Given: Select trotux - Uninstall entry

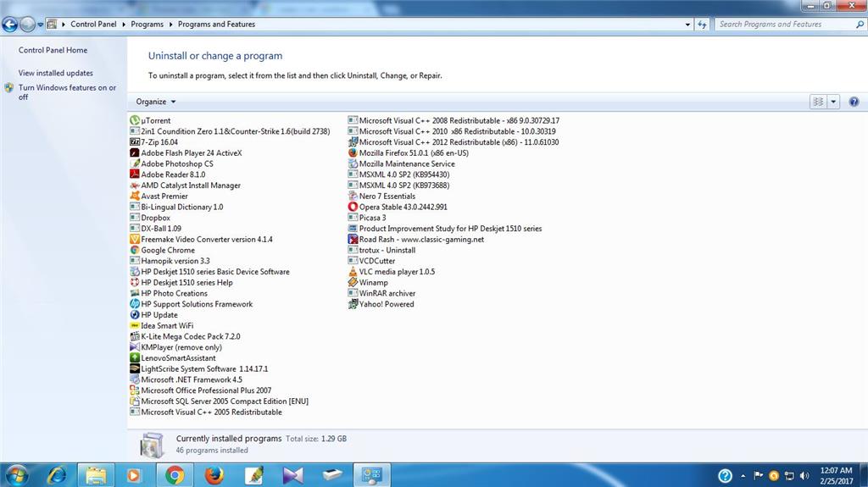Looking at the screenshot, I should 382,250.
